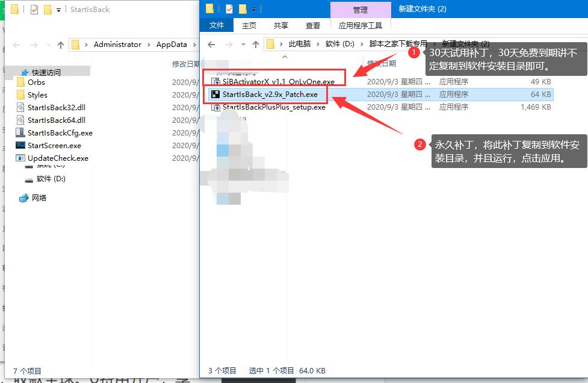Go up one level in the 新建文件夹 (2) window
588x383 pixels.
[256, 45]
